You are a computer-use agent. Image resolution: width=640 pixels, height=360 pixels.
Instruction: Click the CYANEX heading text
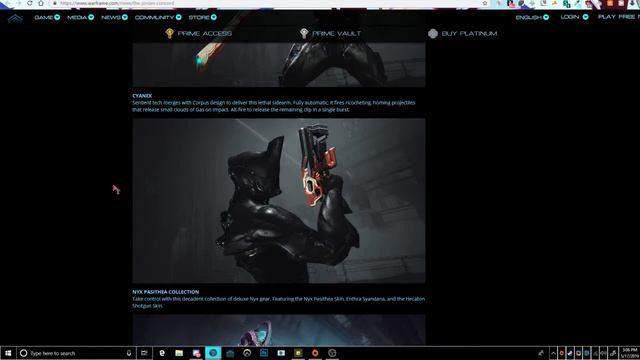[142, 96]
